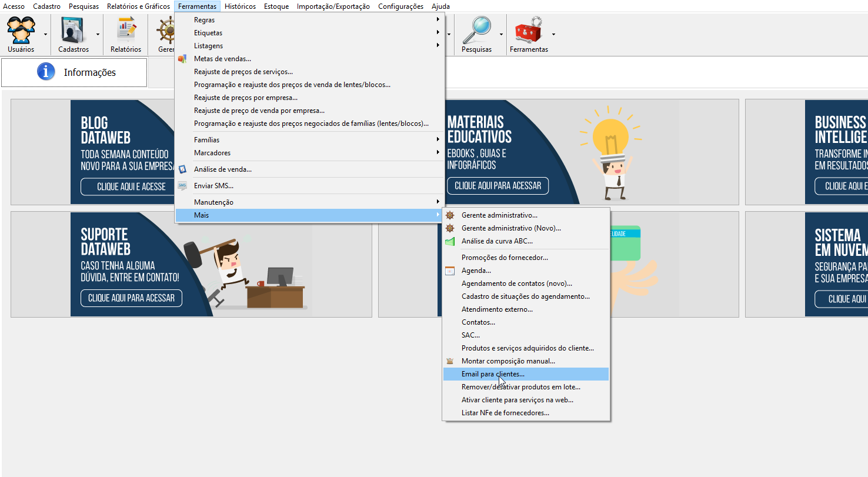Select the Informações tab
The height and width of the screenshot is (477, 868).
74,72
